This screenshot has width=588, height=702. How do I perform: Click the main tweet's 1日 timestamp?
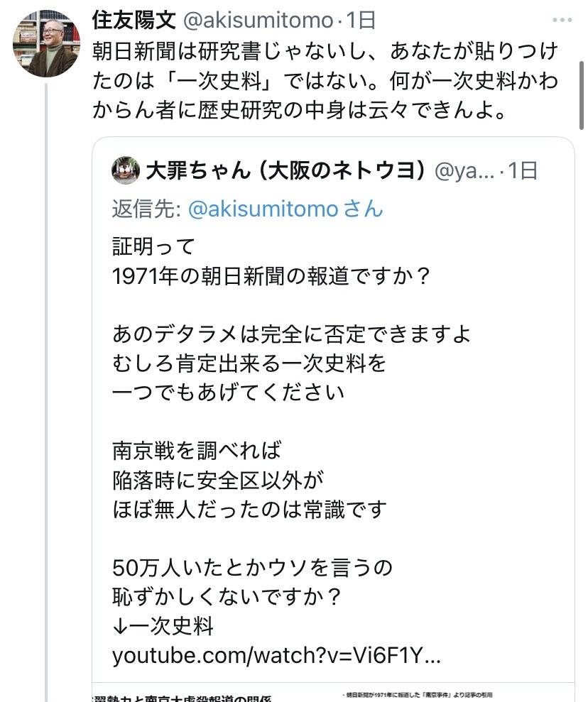coord(360,21)
